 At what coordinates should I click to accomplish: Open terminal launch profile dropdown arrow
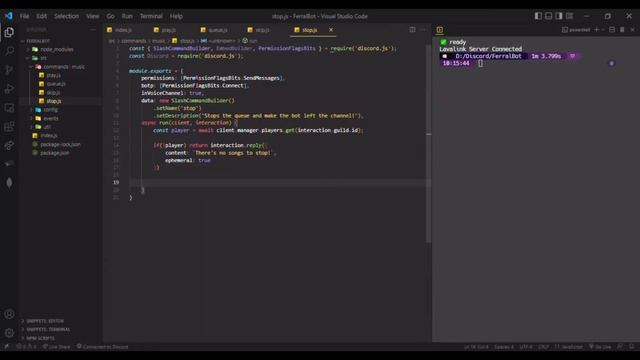coord(603,30)
